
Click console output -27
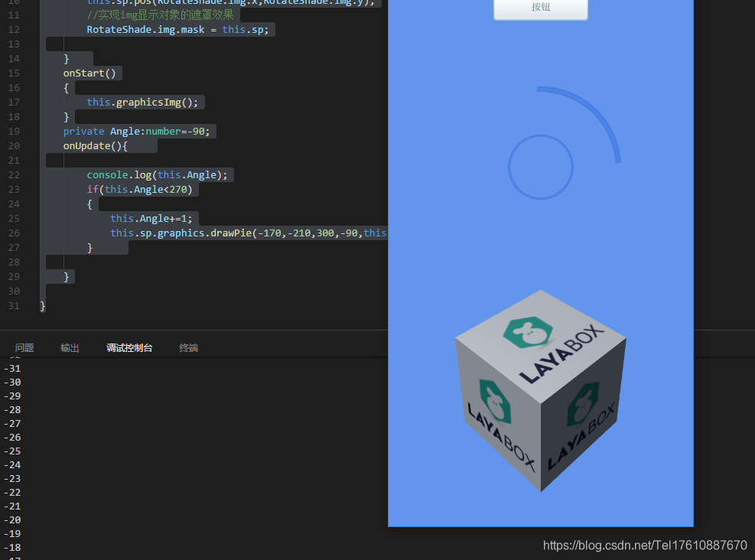coord(12,424)
